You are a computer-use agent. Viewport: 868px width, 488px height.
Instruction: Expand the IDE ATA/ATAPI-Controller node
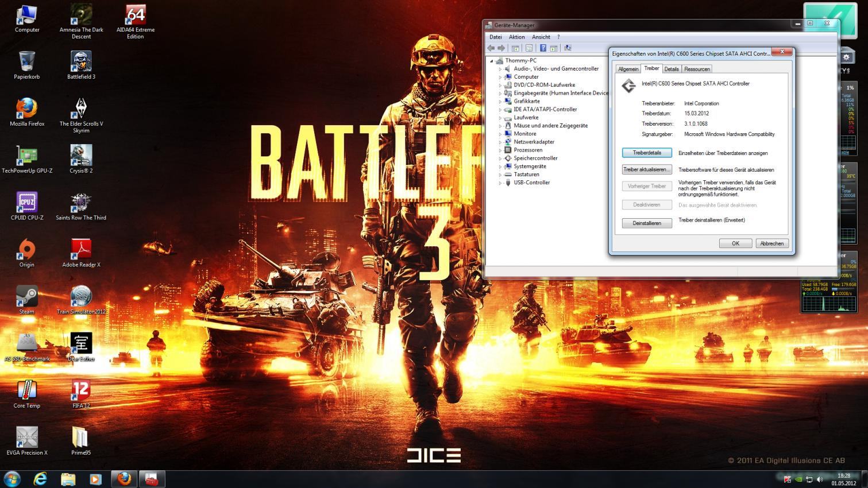click(500, 110)
